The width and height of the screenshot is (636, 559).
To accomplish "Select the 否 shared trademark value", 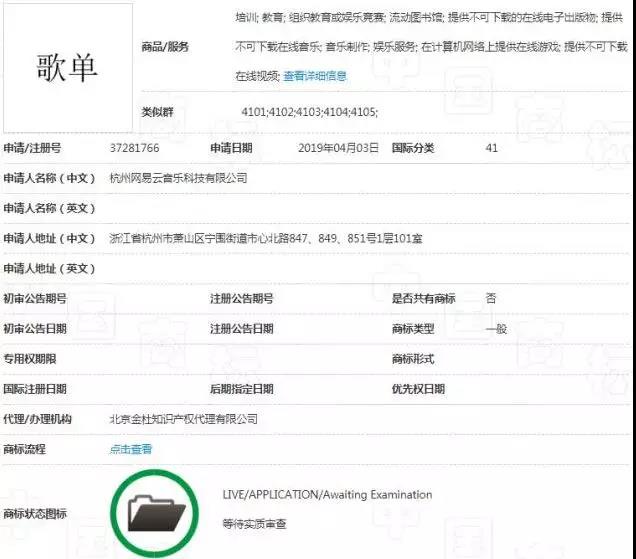I will (x=491, y=299).
